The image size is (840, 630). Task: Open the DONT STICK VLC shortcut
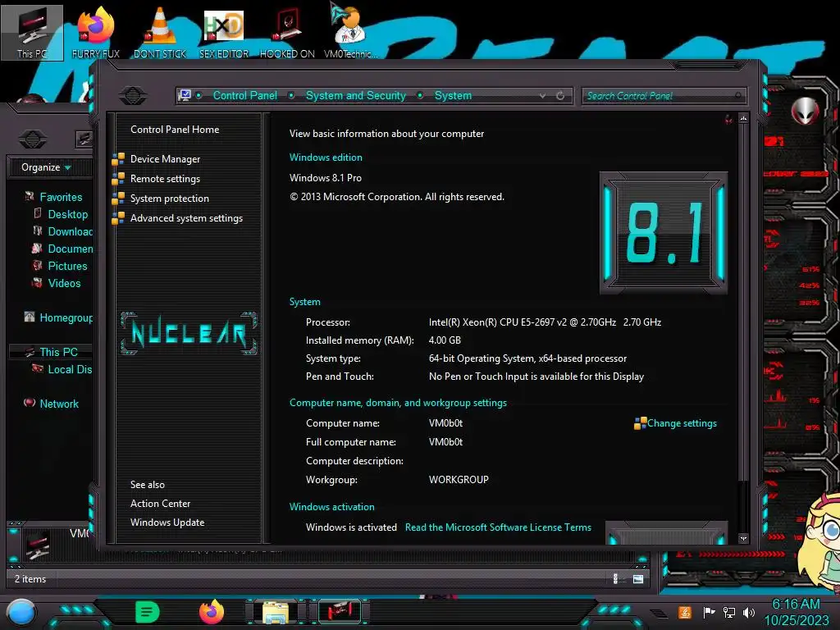click(160, 32)
